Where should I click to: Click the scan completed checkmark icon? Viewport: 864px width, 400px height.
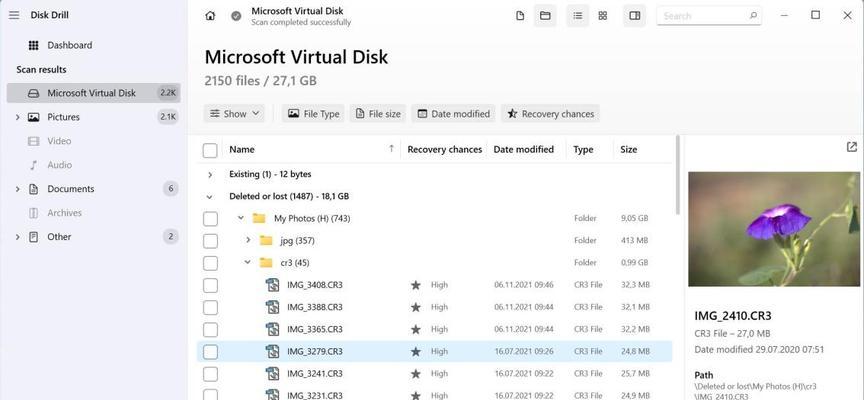236,16
